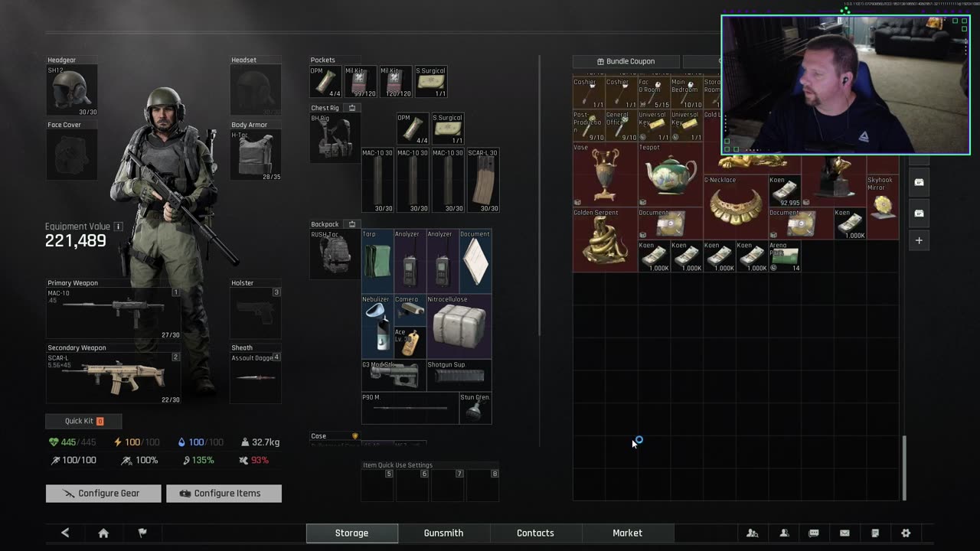Screen dimensions: 980x551
Task: Select the Koen stack of 92,995
Action: [785, 191]
